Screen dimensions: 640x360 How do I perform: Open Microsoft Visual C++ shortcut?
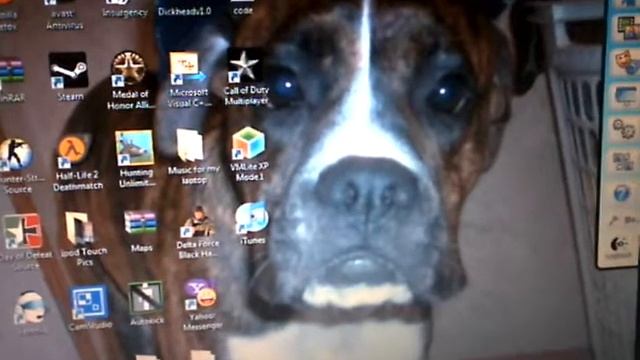187,68
